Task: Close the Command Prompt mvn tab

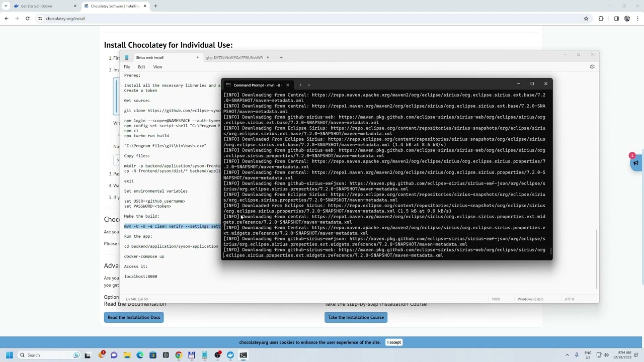Action: pyautogui.click(x=288, y=85)
